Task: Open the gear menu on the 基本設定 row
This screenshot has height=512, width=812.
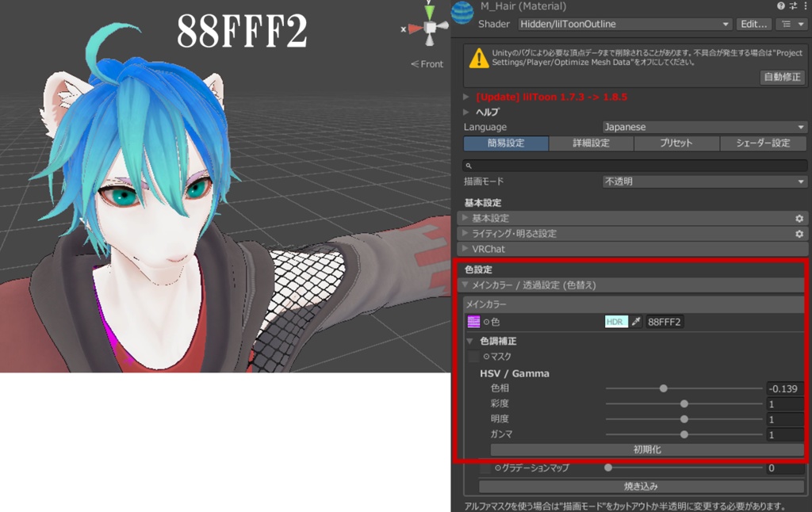Action: (799, 219)
